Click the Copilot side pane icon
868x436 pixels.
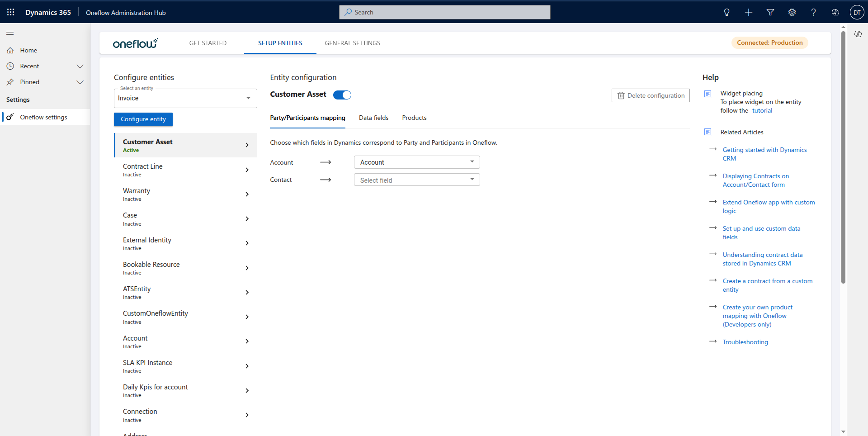(x=858, y=34)
